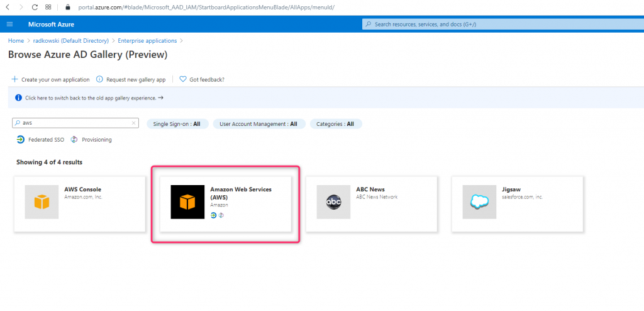
Task: Reload the page with the browser refresh icon
Action: (35, 7)
